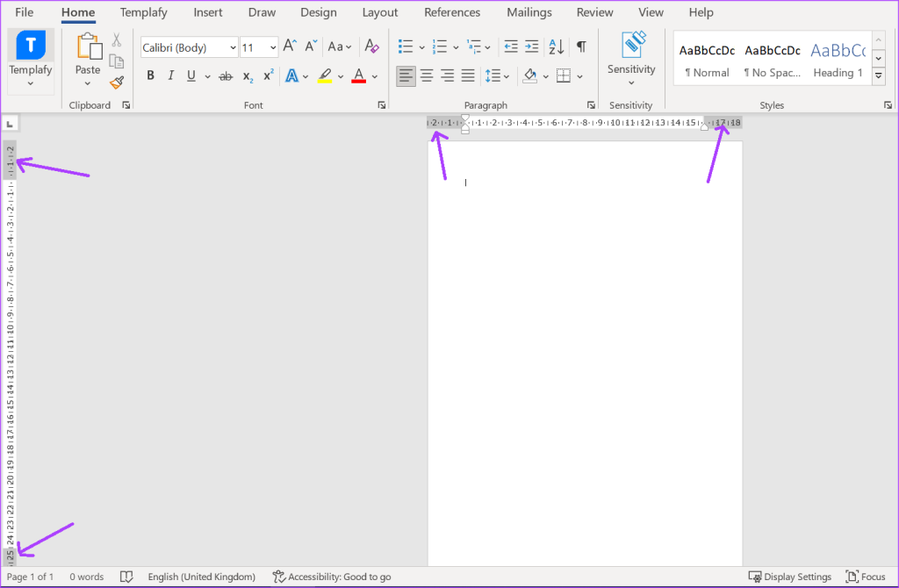Apply strikethrough formatting
Image resolution: width=899 pixels, height=588 pixels.
pos(226,75)
